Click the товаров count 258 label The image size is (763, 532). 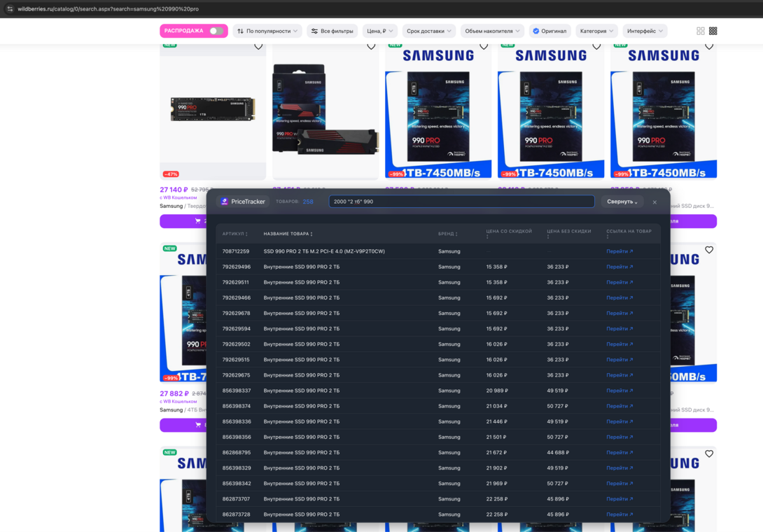(x=295, y=202)
